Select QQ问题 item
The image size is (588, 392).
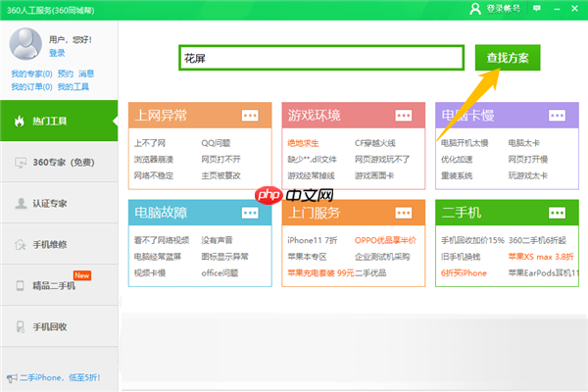point(216,143)
